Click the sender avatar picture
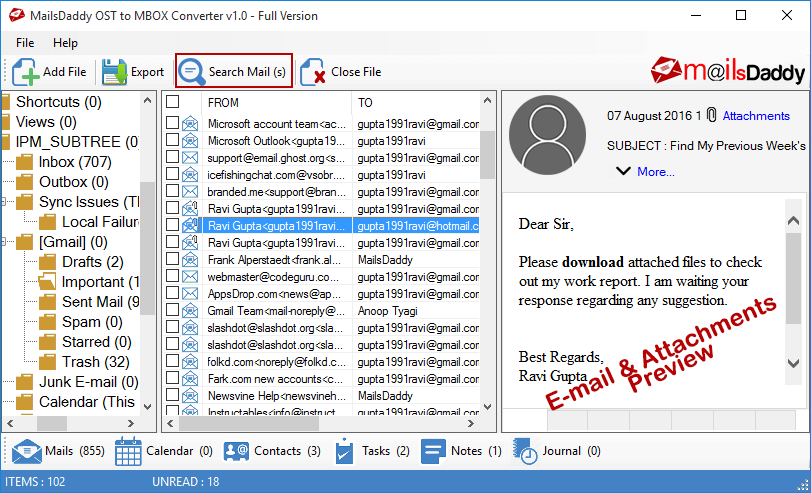The image size is (811, 493). (x=547, y=135)
